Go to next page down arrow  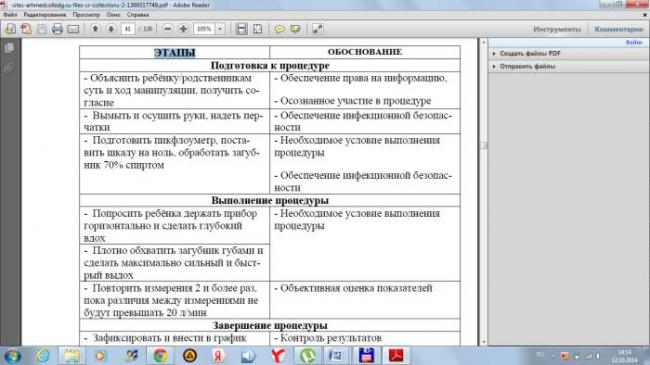[111, 29]
